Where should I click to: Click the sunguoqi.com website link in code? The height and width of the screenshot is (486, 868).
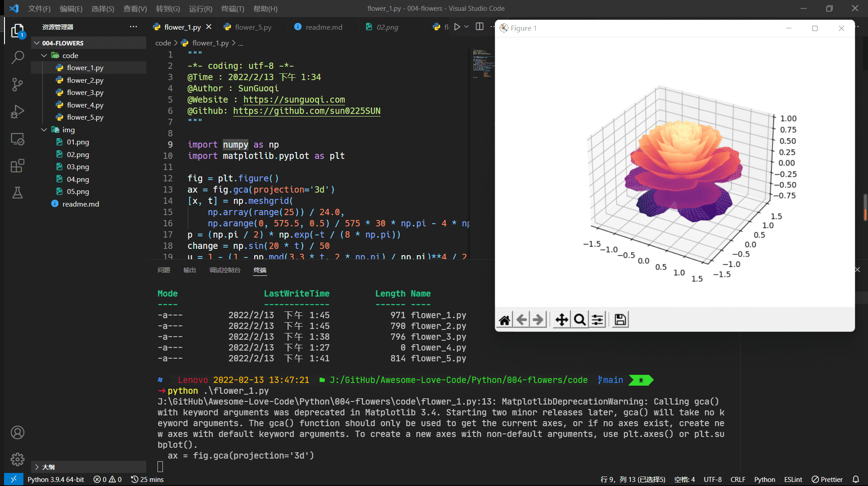(294, 99)
